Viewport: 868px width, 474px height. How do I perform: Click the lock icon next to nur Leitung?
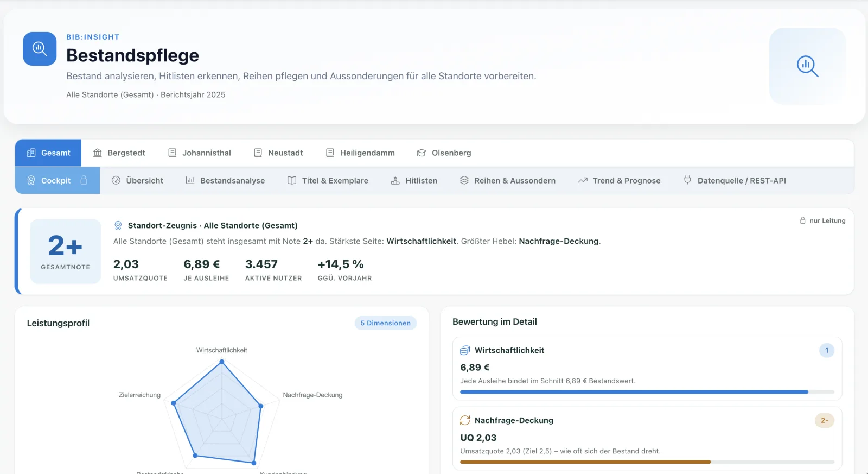point(802,220)
